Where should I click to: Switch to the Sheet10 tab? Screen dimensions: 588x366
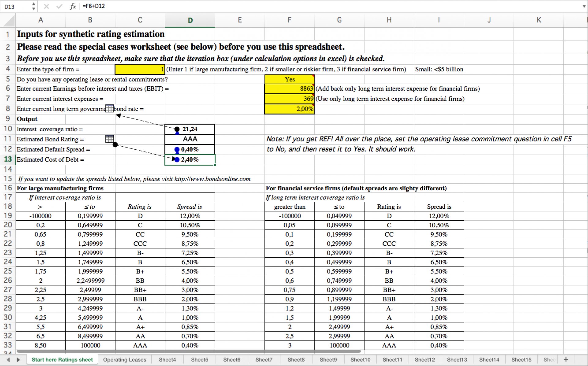point(360,360)
